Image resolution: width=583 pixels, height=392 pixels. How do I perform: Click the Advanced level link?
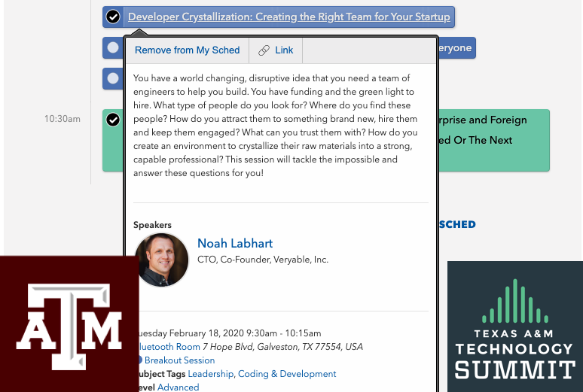pyautogui.click(x=178, y=387)
